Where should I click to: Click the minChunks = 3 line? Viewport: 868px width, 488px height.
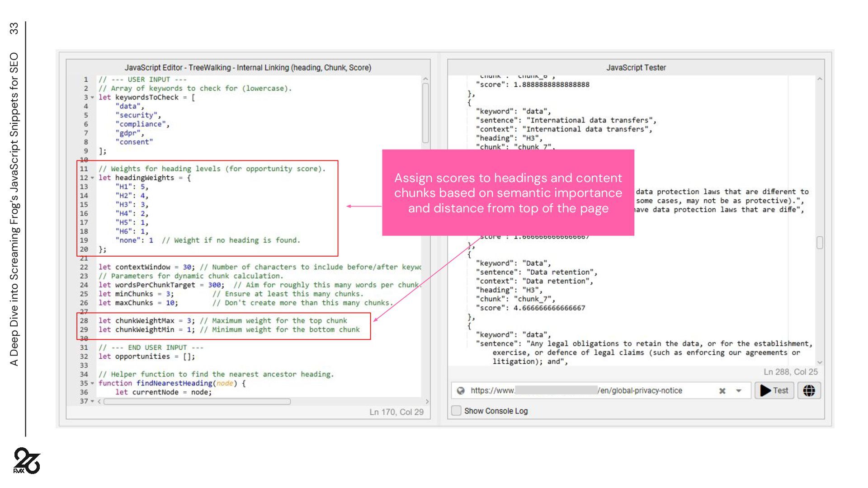point(231,294)
